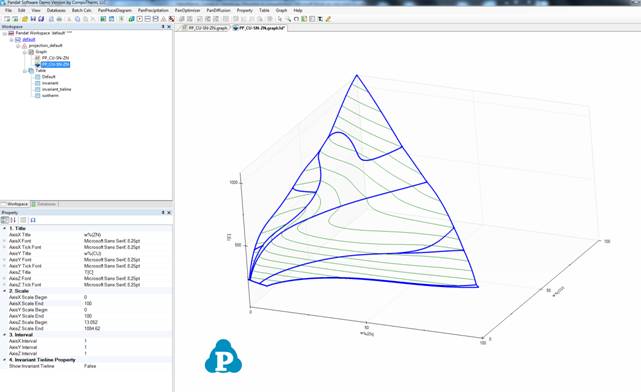Collapse the Table node in workspace tree

(25, 71)
